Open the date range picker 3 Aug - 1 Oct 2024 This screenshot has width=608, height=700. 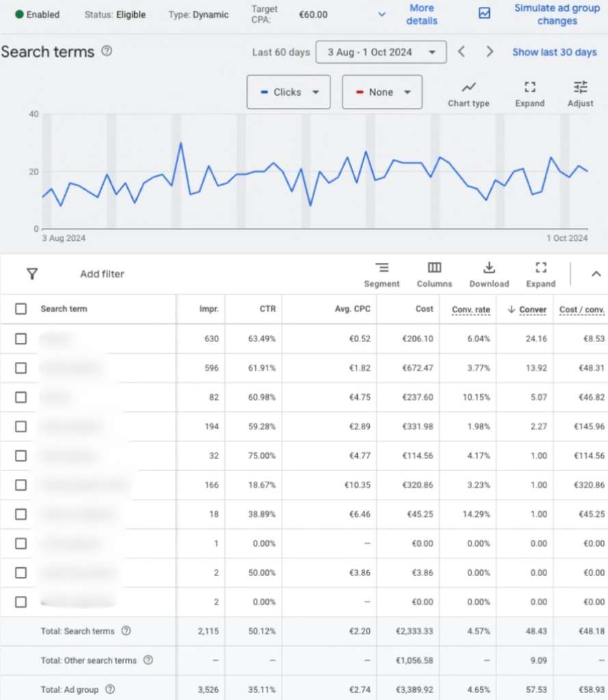pyautogui.click(x=381, y=52)
